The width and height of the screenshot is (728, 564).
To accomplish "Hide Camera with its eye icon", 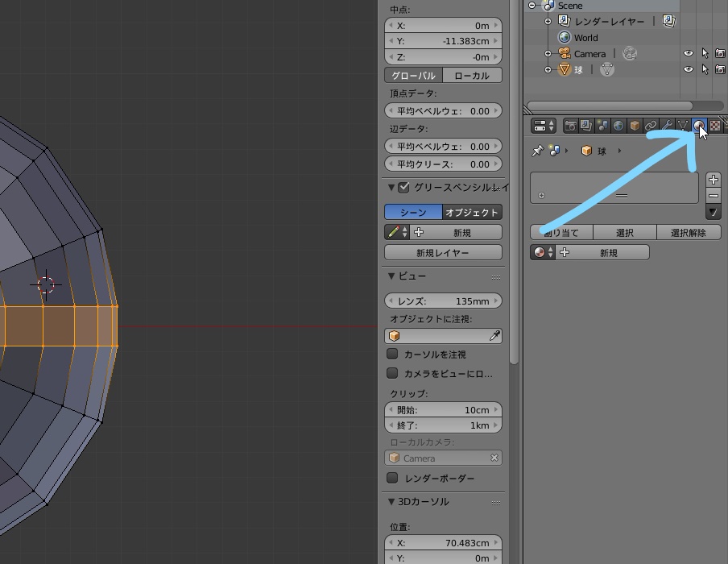I will click(688, 53).
